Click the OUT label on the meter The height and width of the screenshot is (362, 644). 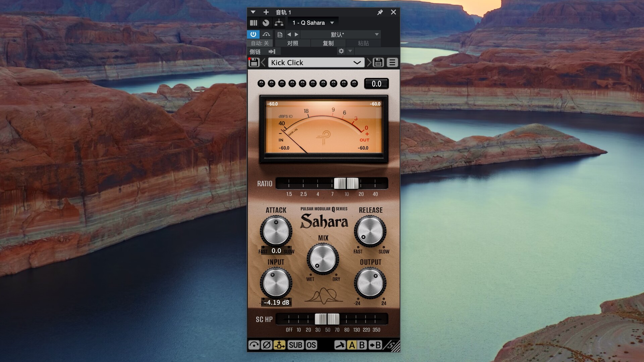364,140
